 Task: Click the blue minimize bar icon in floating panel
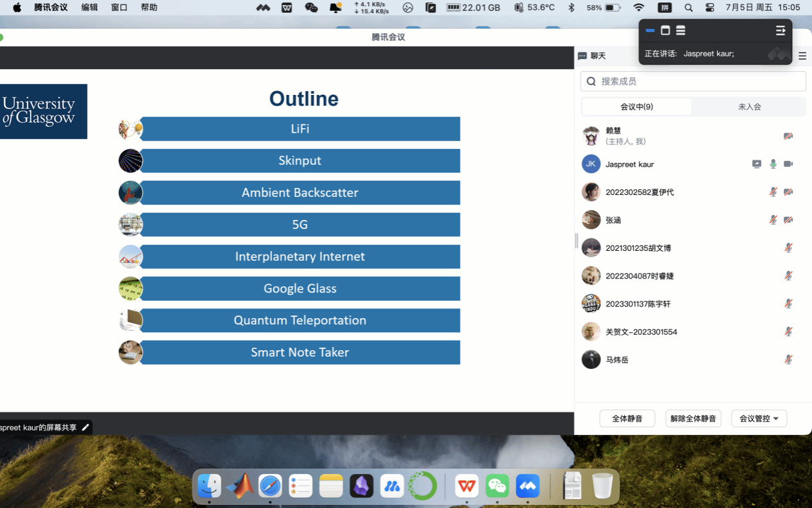[650, 31]
